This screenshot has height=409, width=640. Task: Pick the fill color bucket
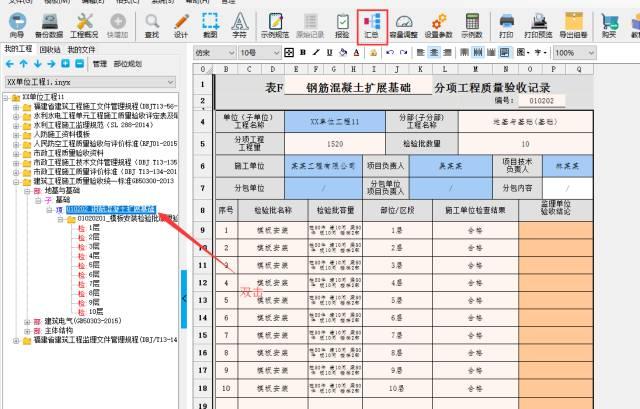click(343, 53)
